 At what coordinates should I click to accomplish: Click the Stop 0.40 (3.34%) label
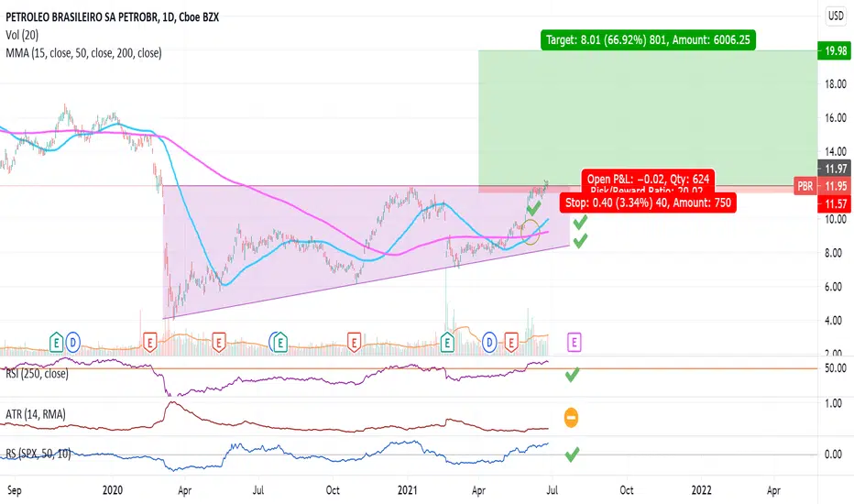tap(648, 203)
